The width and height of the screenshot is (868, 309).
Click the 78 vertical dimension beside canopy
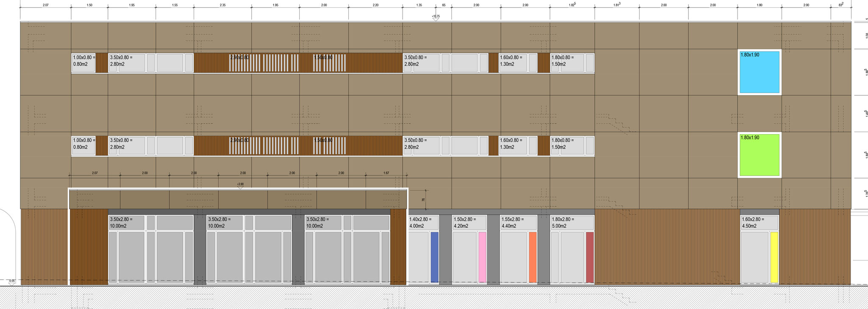(423, 199)
